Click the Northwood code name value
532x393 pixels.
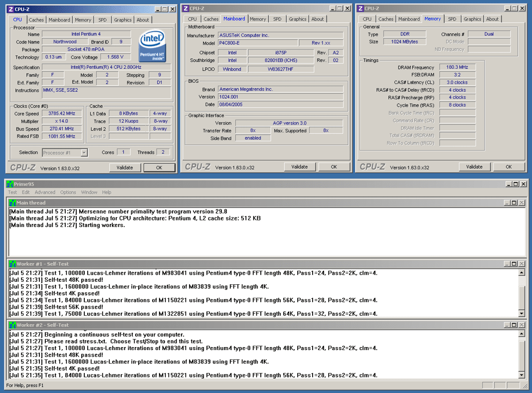(x=64, y=42)
